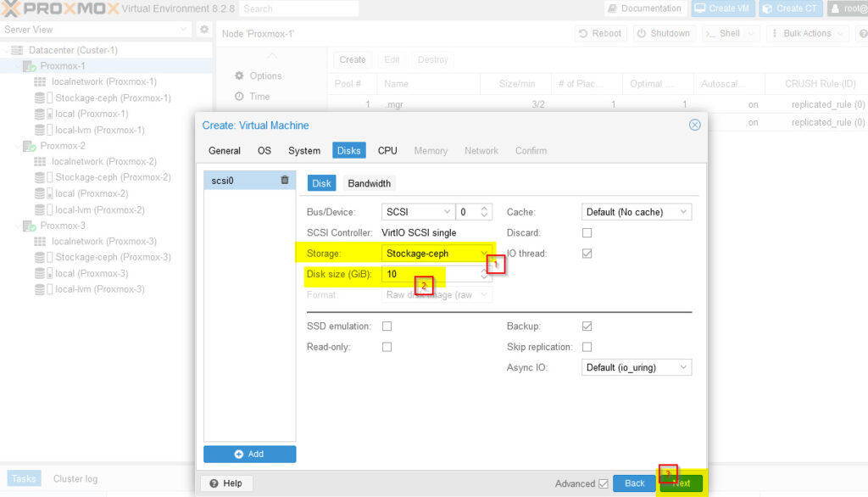The image size is (868, 497).
Task: Toggle the Backup checkbox
Action: click(x=587, y=327)
